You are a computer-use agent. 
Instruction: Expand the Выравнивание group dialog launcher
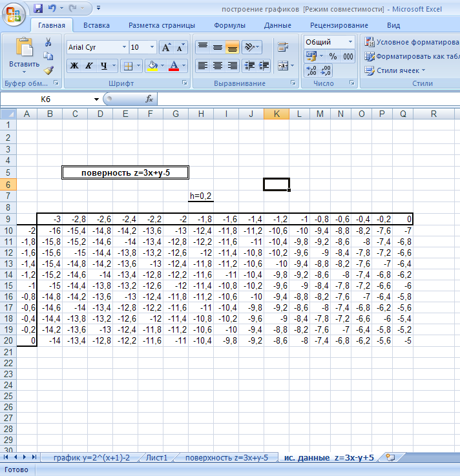coord(293,83)
